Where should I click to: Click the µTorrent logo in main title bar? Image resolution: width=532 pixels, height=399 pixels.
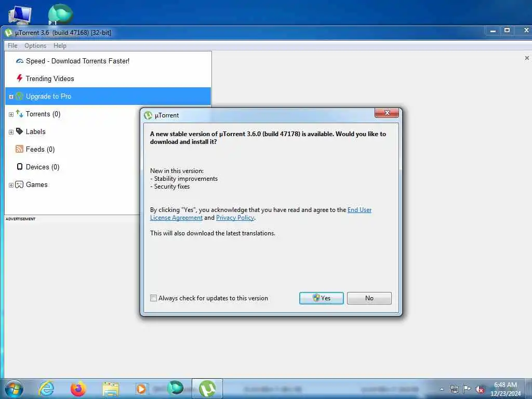(x=8, y=33)
